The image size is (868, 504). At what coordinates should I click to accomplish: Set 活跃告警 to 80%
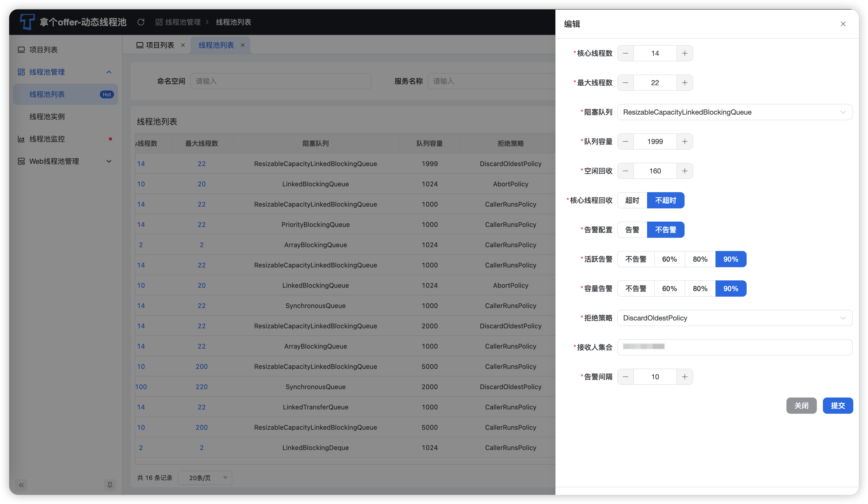pyautogui.click(x=700, y=259)
